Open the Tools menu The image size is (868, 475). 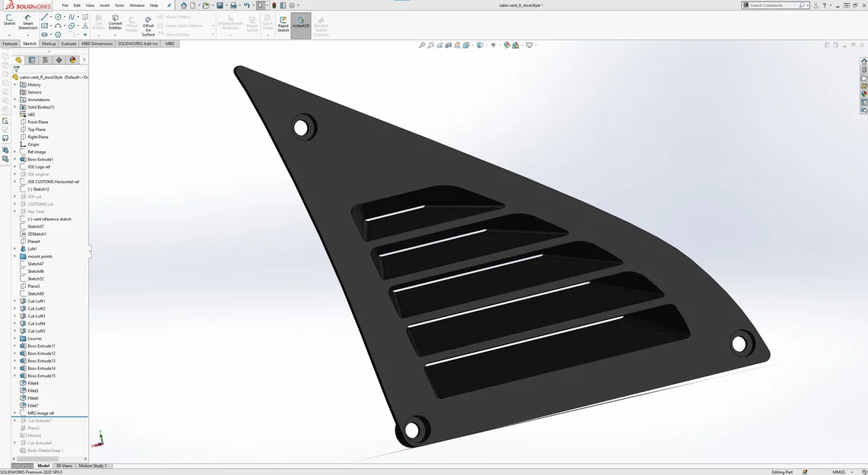(x=119, y=5)
